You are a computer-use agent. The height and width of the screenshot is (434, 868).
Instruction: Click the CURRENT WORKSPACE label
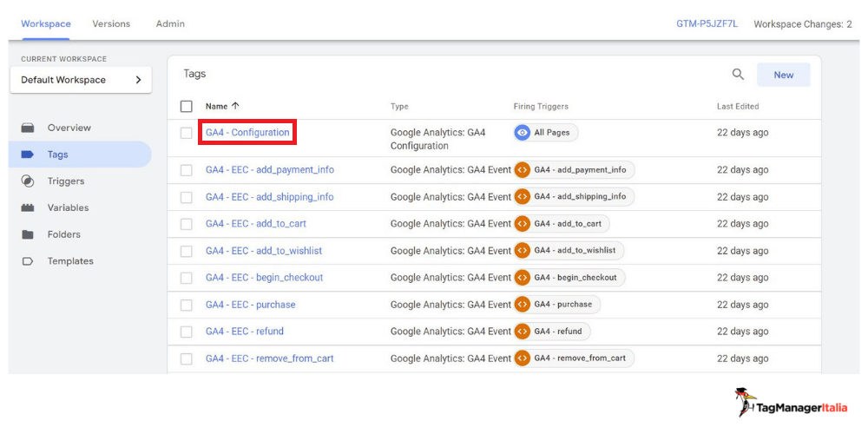point(63,59)
